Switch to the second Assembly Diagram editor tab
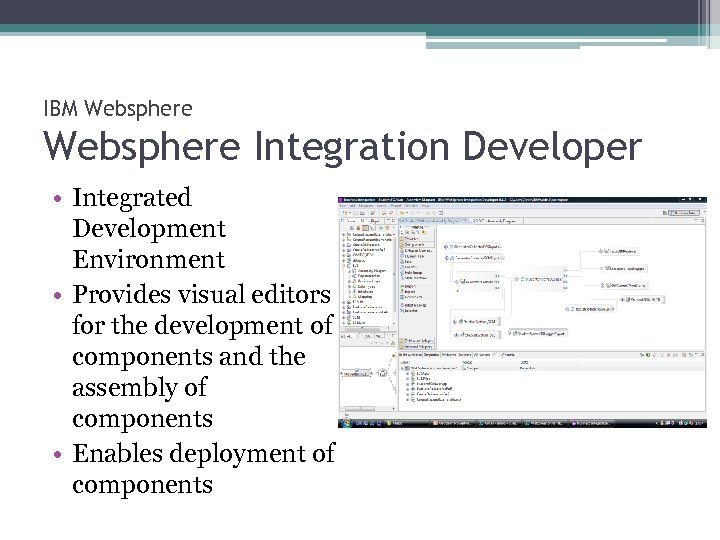 point(496,221)
